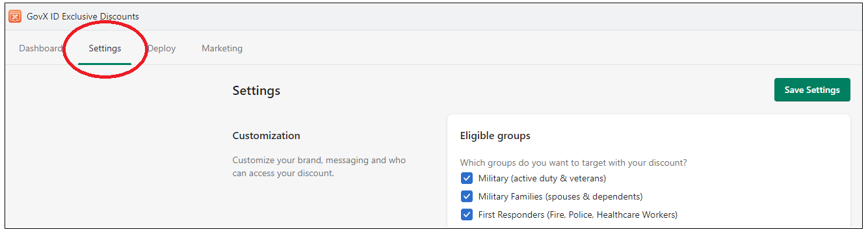Switch to the Deploy tab
868x234 pixels.
161,48
